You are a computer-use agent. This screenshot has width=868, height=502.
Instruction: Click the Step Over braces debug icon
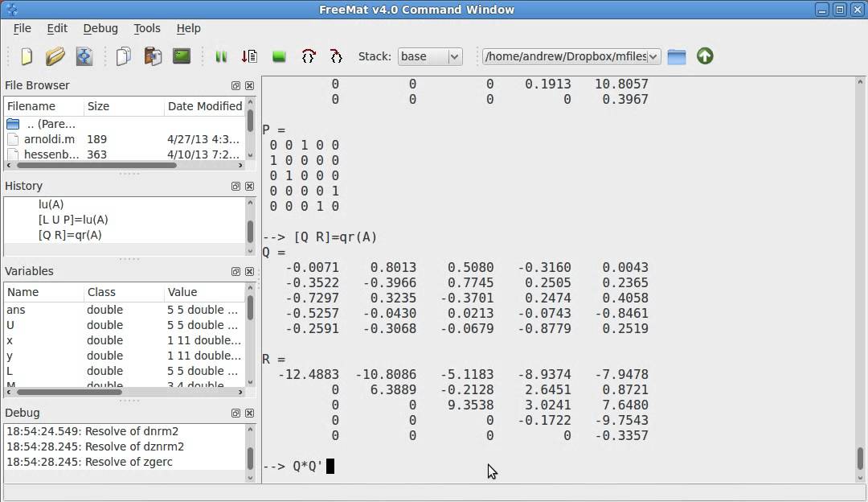(x=309, y=56)
